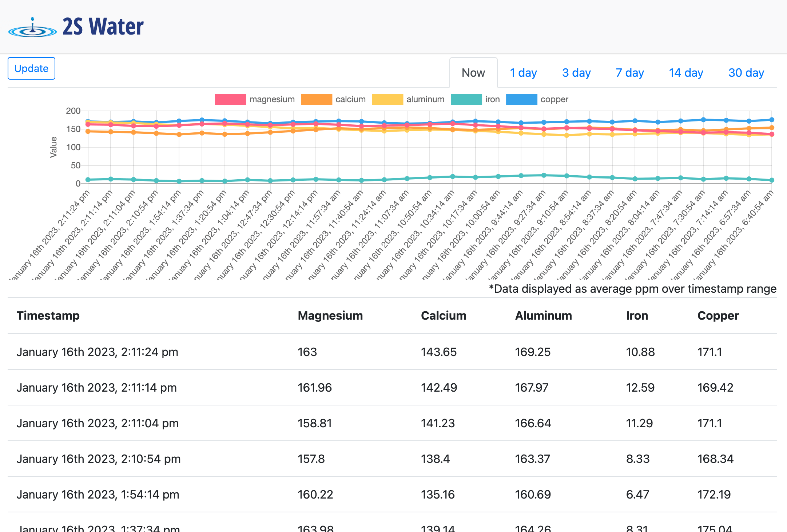The width and height of the screenshot is (787, 532).
Task: Click calcium value 138.4
Action: point(435,459)
